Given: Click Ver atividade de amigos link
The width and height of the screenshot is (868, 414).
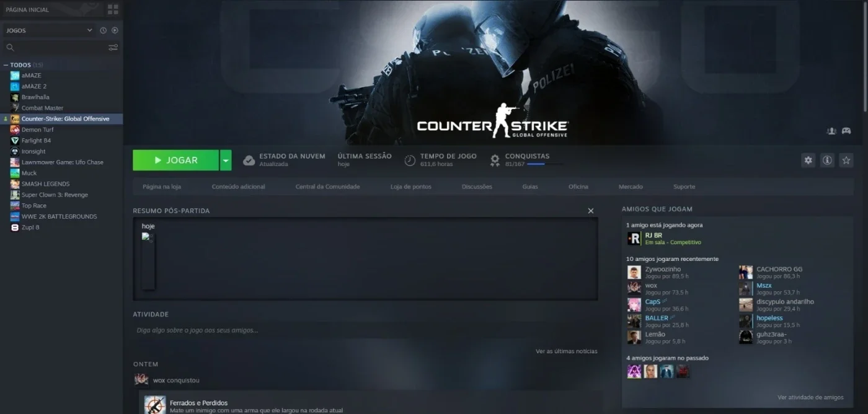Looking at the screenshot, I should 810,397.
